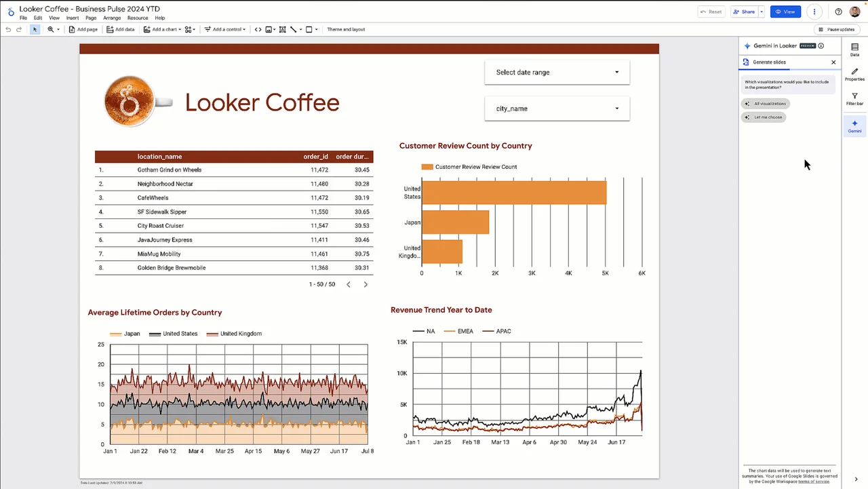Go to previous table page

click(349, 284)
